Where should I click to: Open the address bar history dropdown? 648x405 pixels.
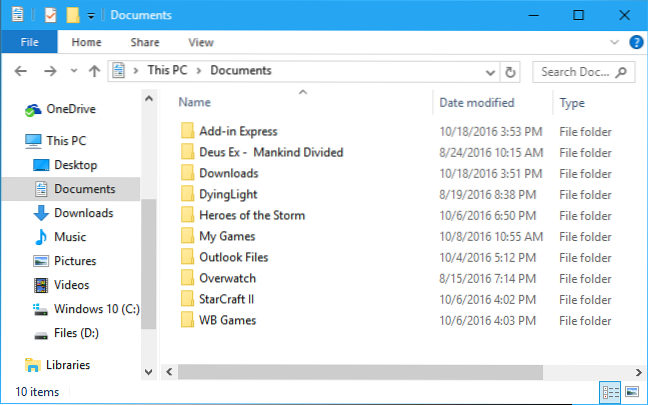[489, 72]
